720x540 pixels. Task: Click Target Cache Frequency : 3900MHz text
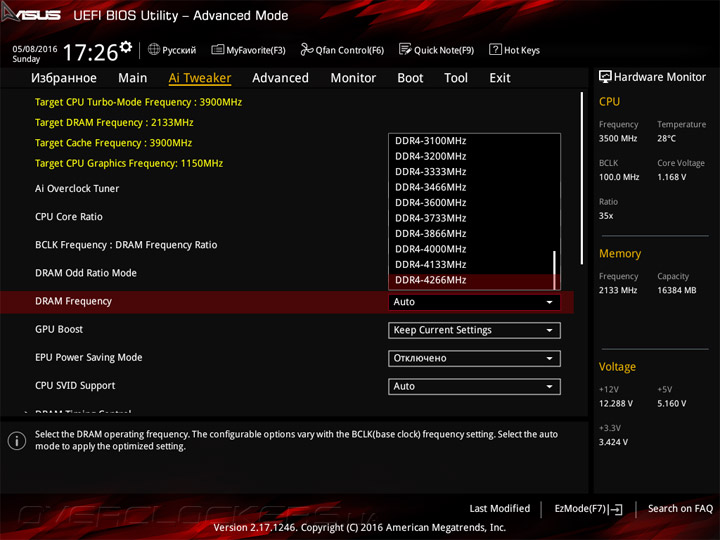pyautogui.click(x=113, y=143)
